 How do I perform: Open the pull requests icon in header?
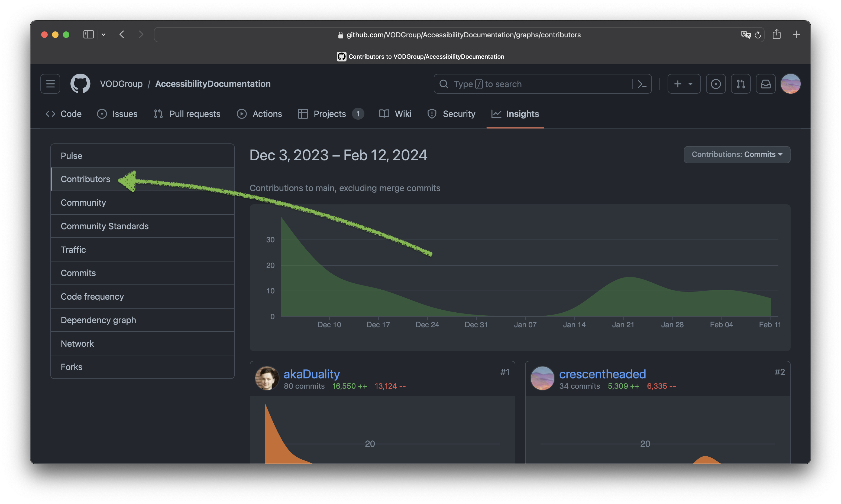pos(741,84)
